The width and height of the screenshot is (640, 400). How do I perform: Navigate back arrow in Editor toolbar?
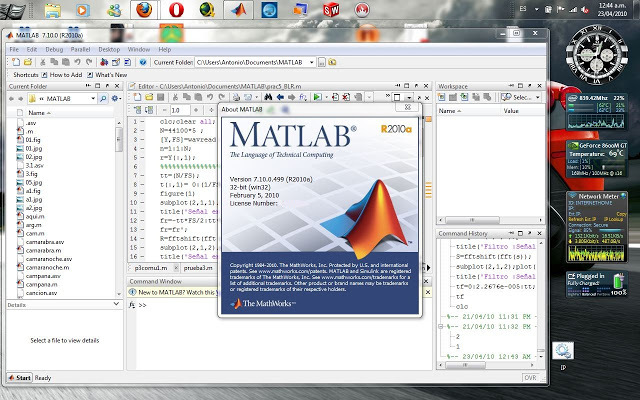[280, 97]
